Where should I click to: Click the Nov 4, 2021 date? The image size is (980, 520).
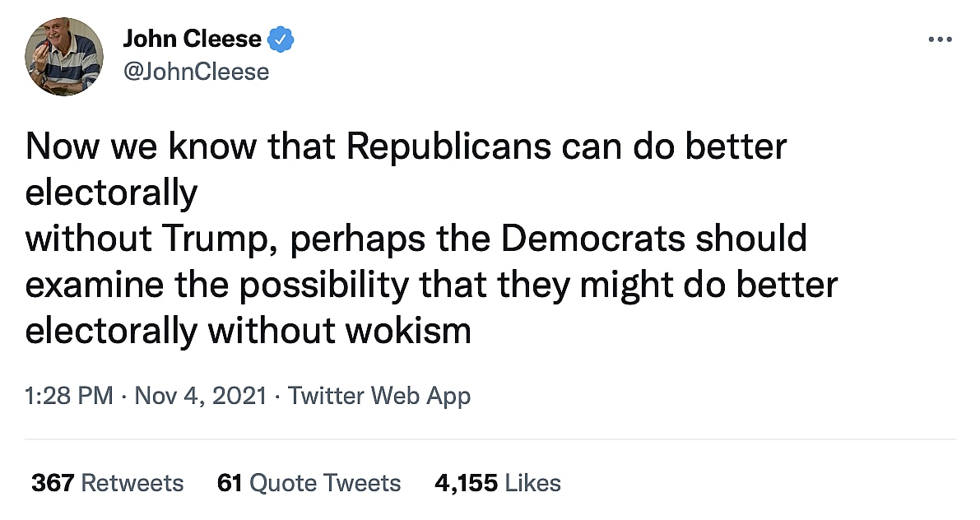(x=200, y=396)
